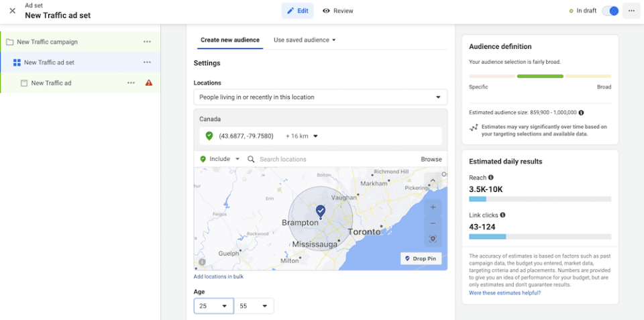Open options for New Traffic ad
The width and height of the screenshot is (644, 320).
(131, 83)
